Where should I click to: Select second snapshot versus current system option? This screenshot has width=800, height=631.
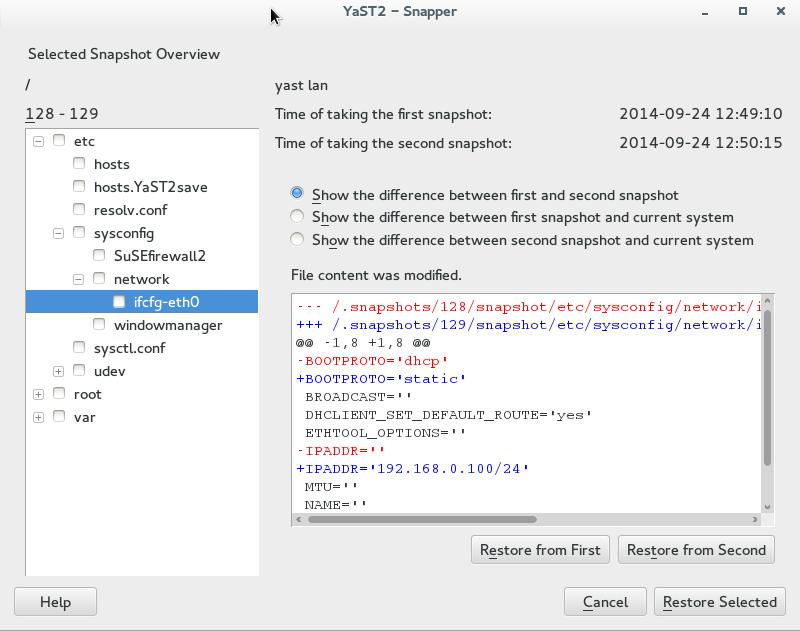pyautogui.click(x=297, y=239)
